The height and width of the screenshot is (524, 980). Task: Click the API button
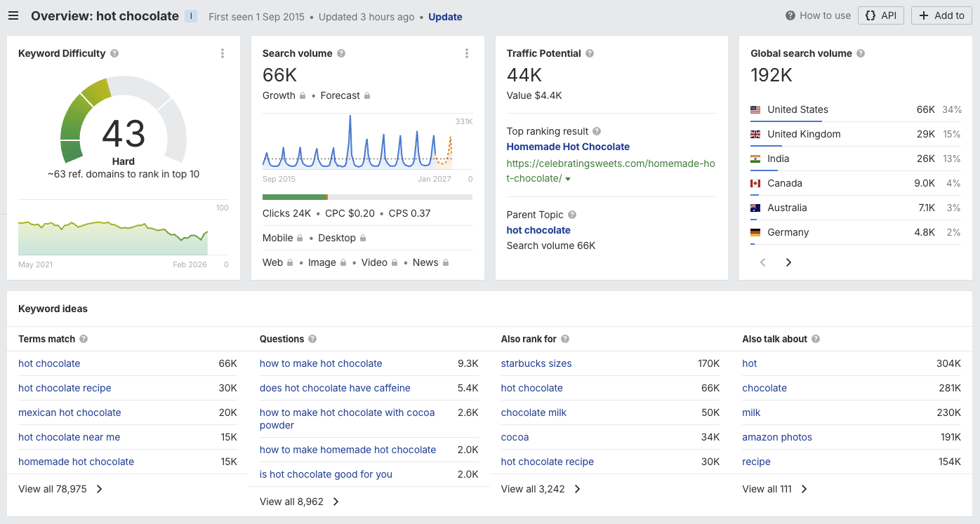click(x=880, y=15)
